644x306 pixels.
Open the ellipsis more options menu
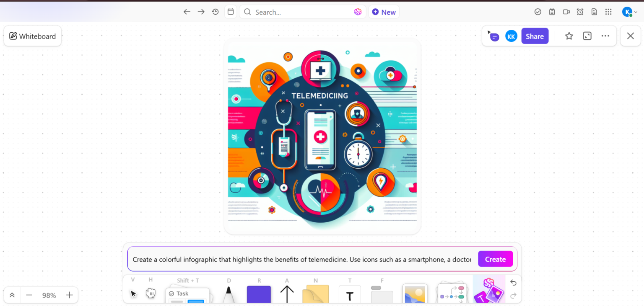(x=605, y=36)
